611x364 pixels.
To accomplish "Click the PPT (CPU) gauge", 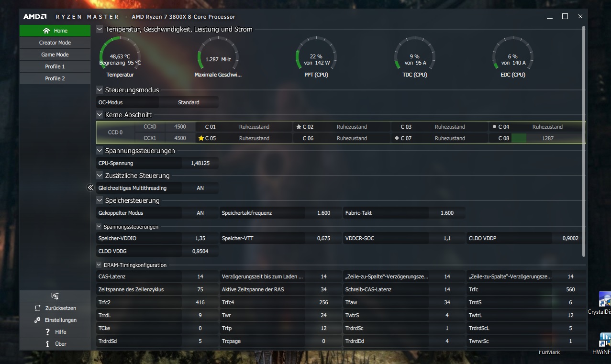I will click(316, 56).
